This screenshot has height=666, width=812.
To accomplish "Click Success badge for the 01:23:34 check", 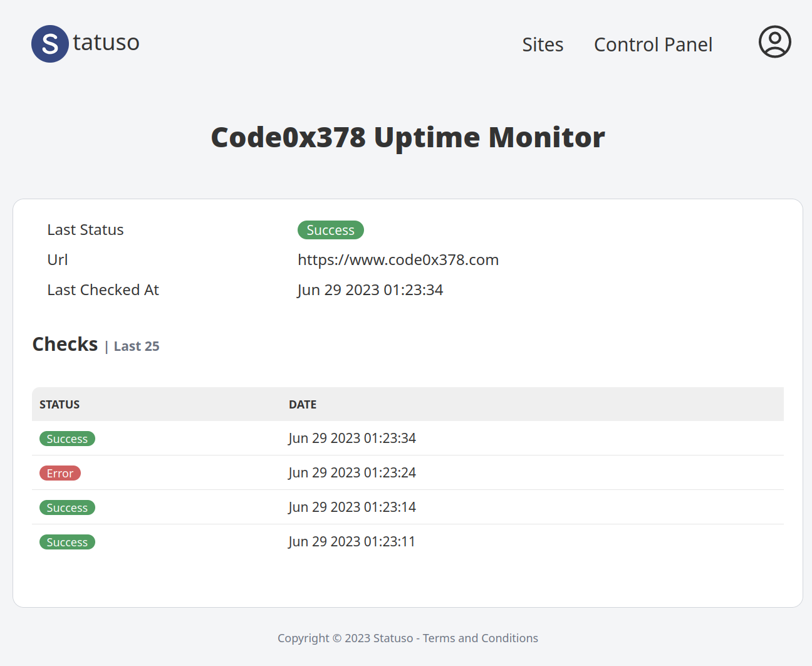I will pyautogui.click(x=67, y=439).
